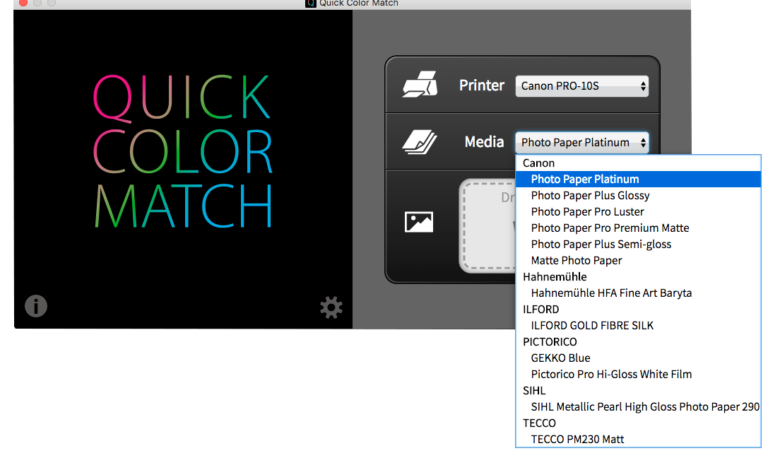Open the info icon in splash panel

tap(36, 306)
